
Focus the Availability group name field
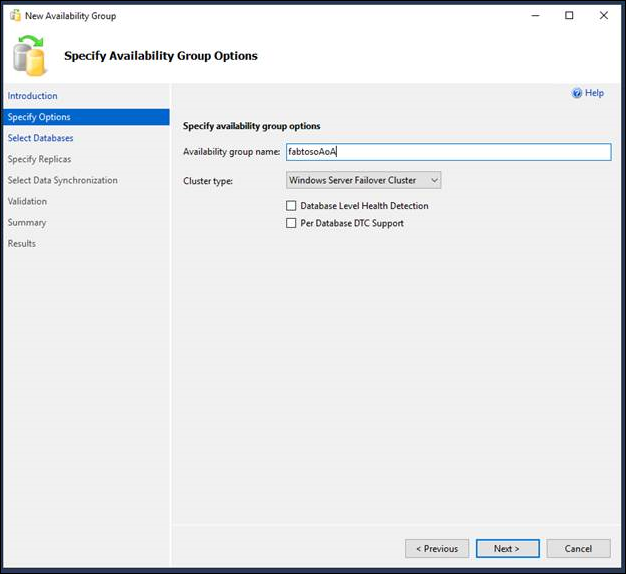[449, 152]
